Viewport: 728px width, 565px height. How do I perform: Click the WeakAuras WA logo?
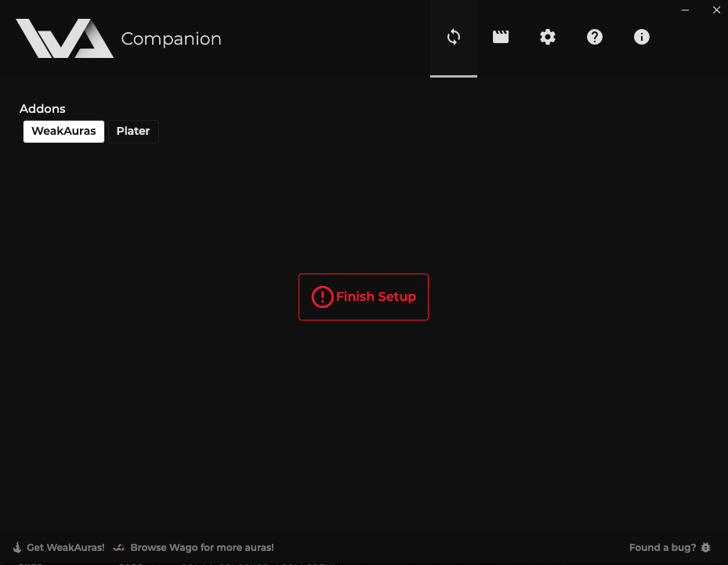point(64,38)
